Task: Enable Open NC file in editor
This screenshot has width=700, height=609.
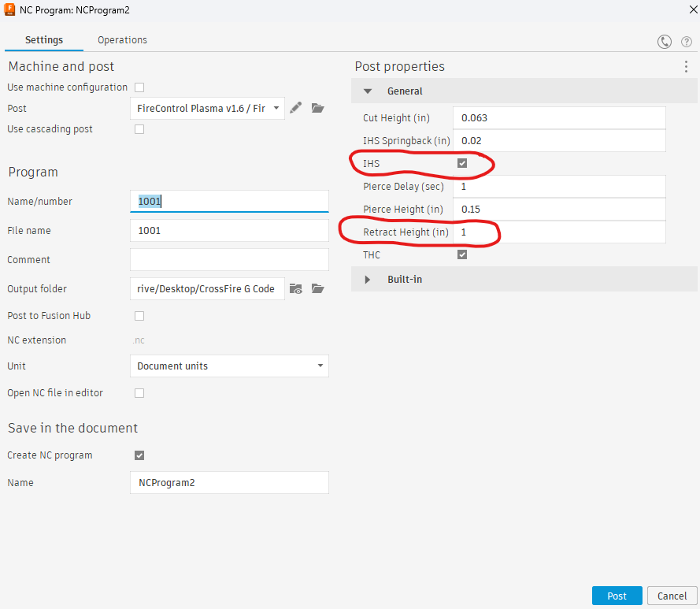Action: [x=139, y=393]
